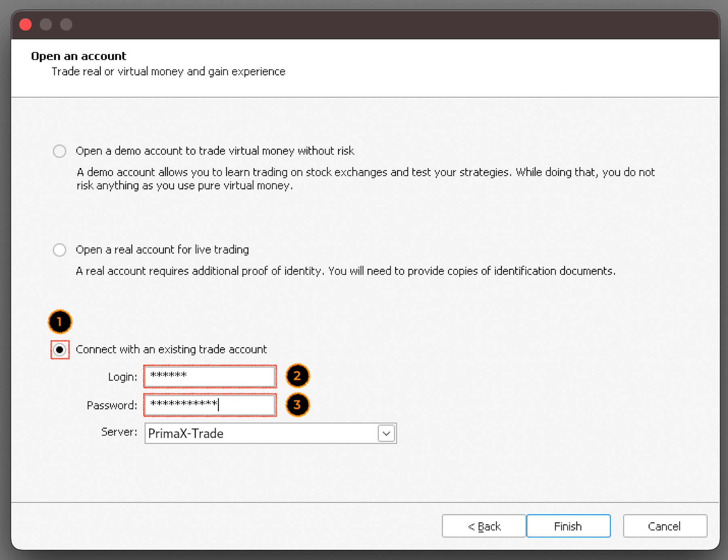
Task: Close the window with the red button
Action: point(25,25)
